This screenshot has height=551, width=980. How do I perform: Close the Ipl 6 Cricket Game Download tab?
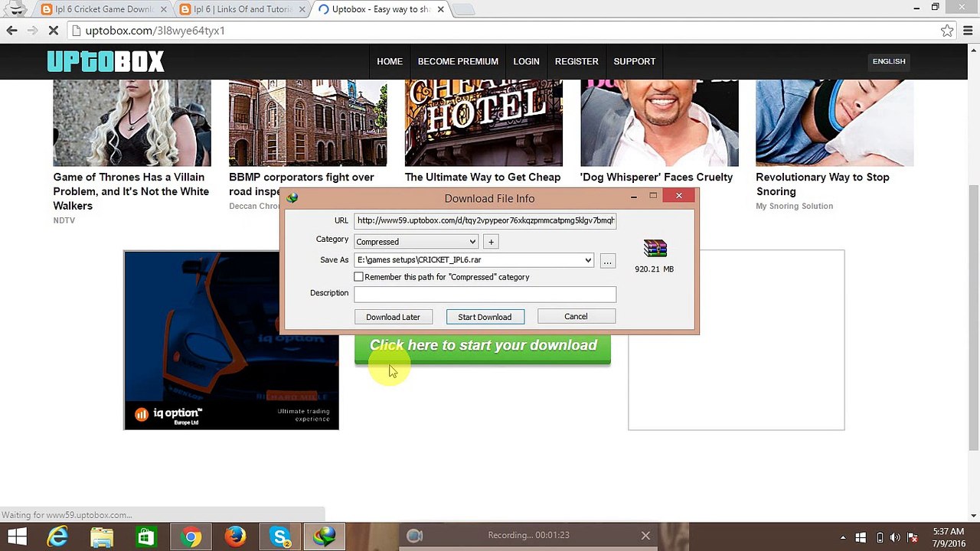pyautogui.click(x=163, y=10)
